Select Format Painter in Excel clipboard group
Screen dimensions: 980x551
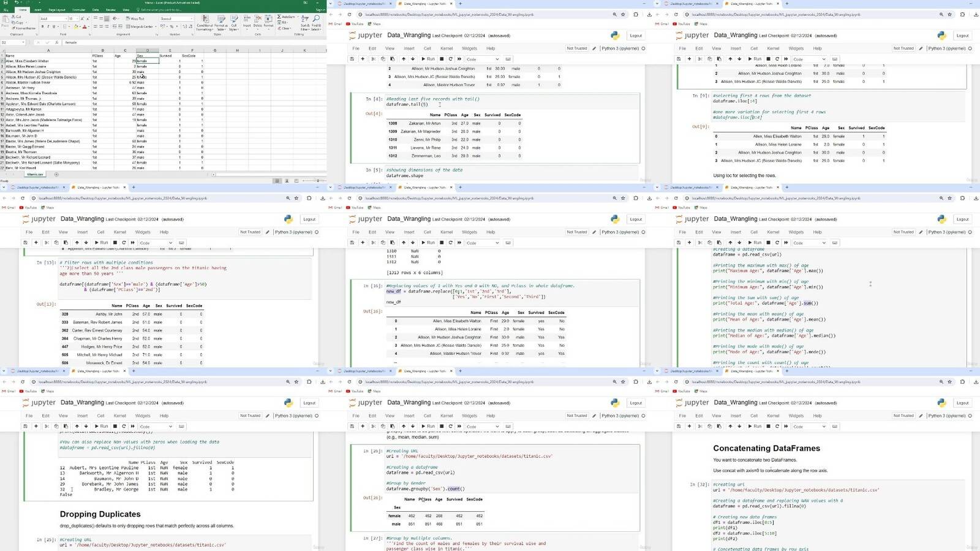click(x=24, y=28)
